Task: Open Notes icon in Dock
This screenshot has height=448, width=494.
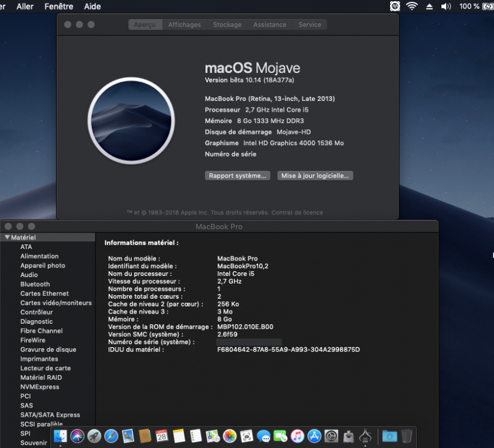Action: pyautogui.click(x=179, y=436)
